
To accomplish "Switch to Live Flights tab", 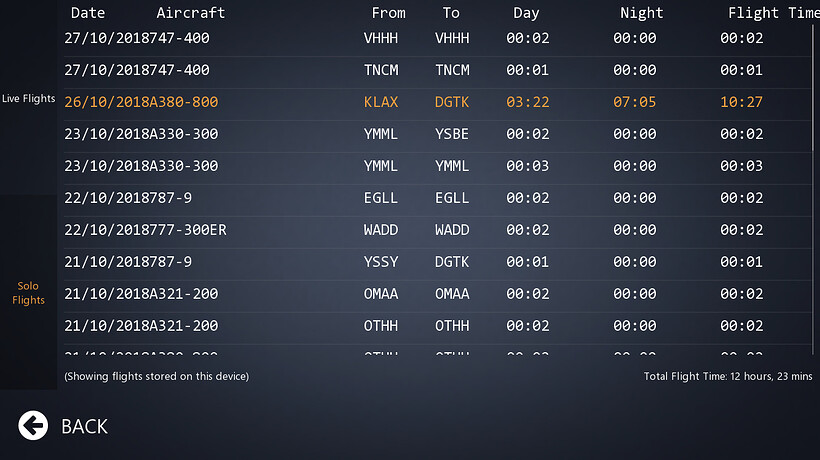I will pos(28,99).
